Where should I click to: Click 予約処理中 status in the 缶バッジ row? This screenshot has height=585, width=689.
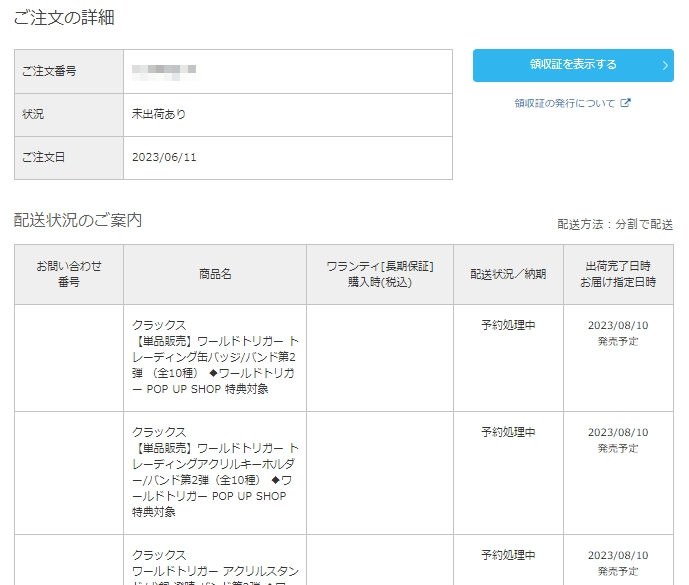[x=508, y=325]
